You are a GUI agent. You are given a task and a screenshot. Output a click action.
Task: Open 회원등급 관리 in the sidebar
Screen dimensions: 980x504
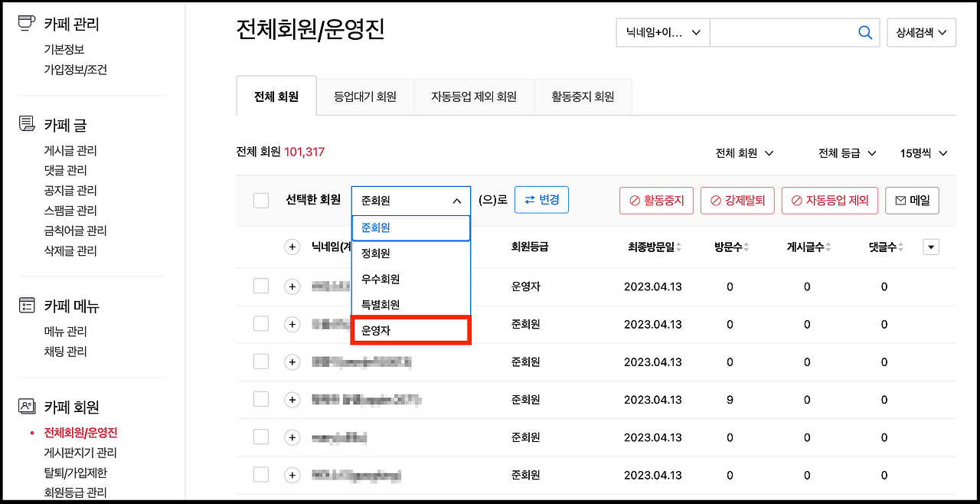click(75, 493)
